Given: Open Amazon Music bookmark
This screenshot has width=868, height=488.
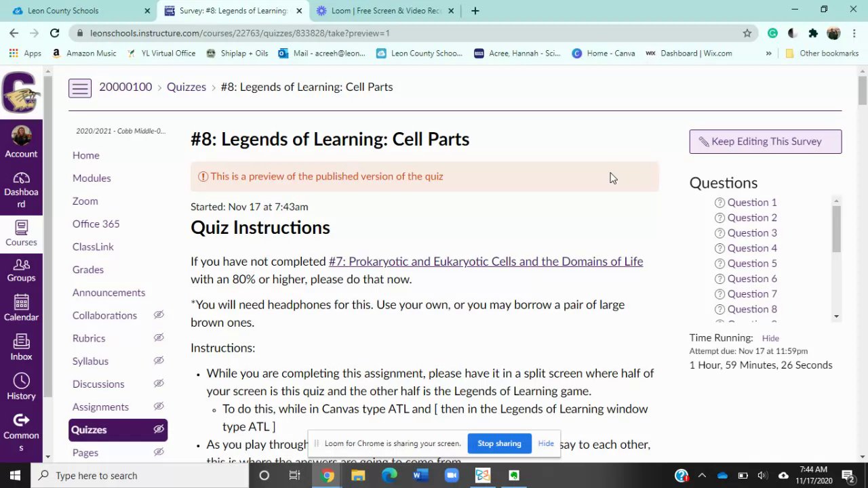Looking at the screenshot, I should (x=84, y=53).
